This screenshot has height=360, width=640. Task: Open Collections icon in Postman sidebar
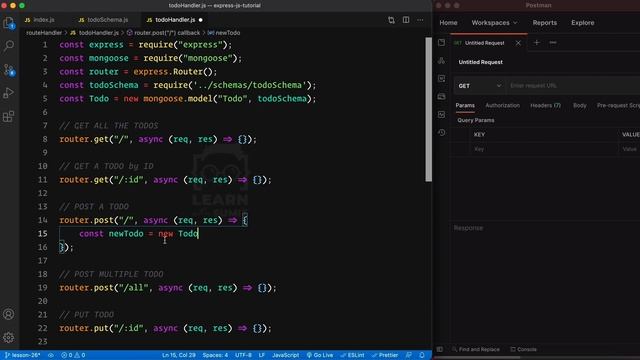[442, 42]
